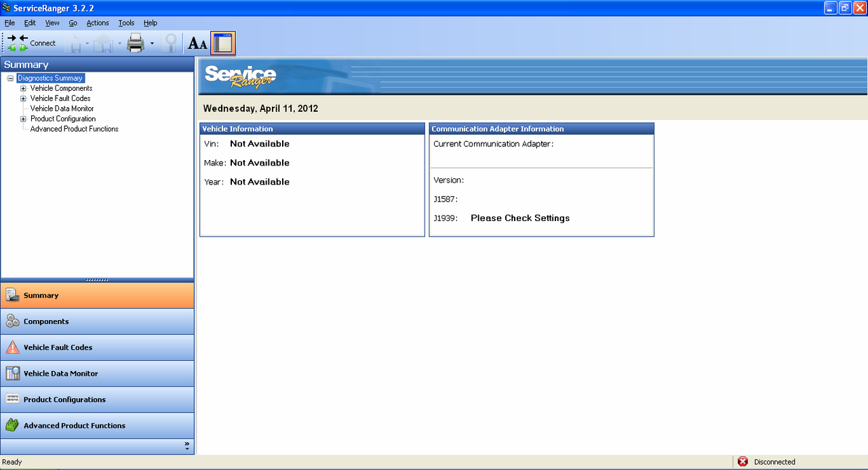The width and height of the screenshot is (868, 470).
Task: Click the Vehicle Data Monitor navigation button
Action: [x=97, y=374]
